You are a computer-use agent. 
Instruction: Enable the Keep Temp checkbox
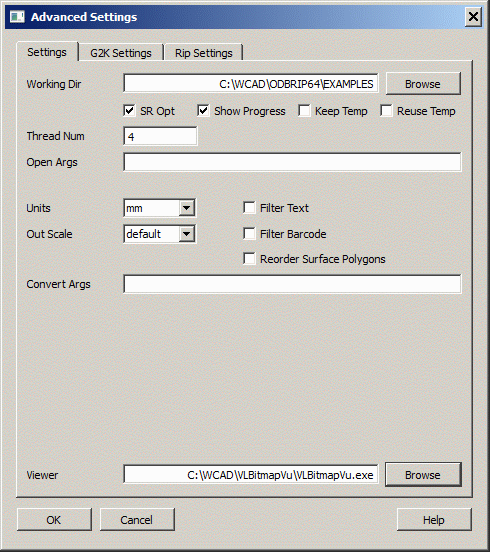coord(304,111)
